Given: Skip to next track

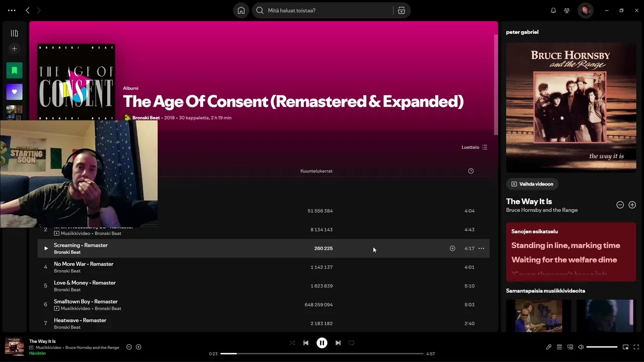Looking at the screenshot, I should tap(338, 343).
